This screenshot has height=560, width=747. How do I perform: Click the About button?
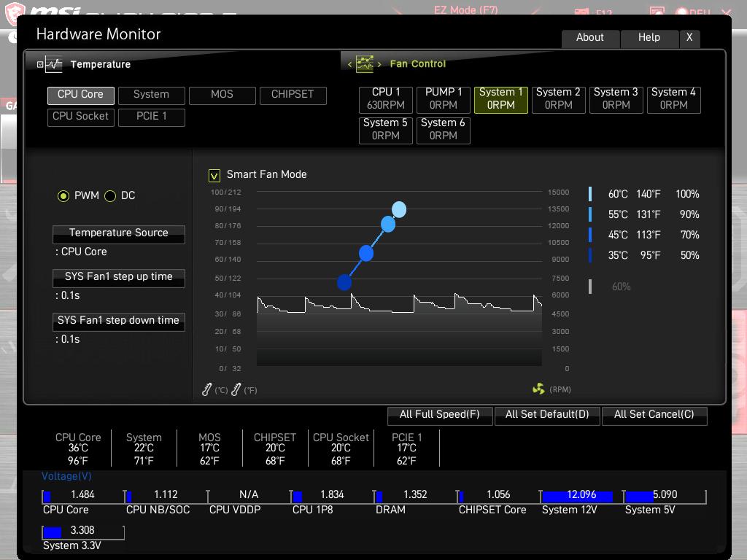click(x=590, y=38)
